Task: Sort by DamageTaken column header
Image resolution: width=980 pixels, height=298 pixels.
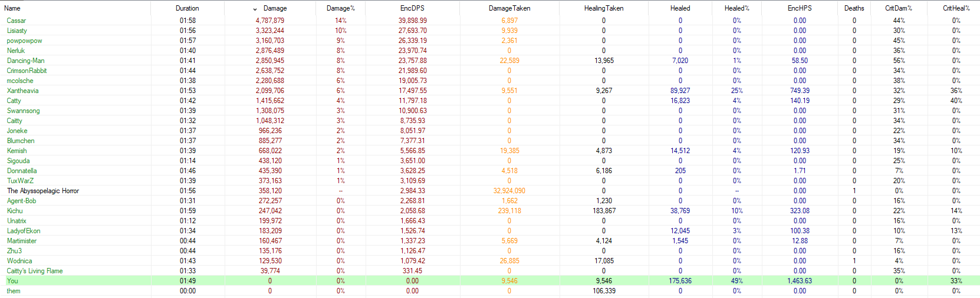Action: coord(509,8)
